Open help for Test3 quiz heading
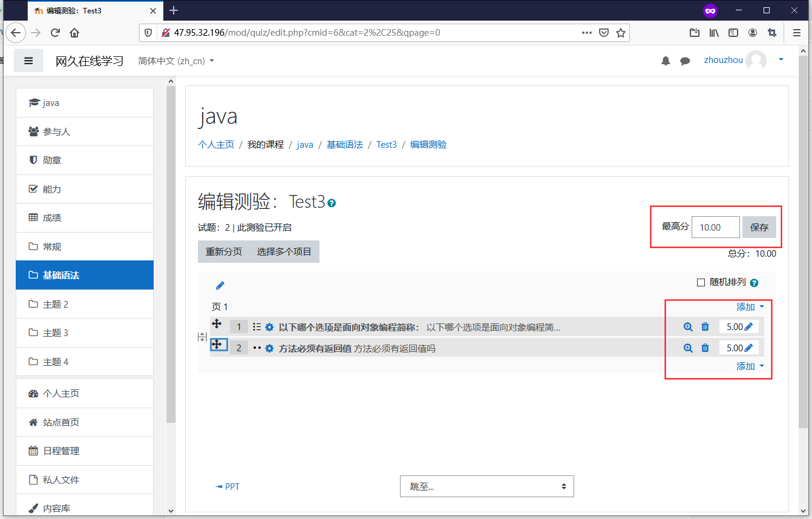This screenshot has height=519, width=812. 332,203
